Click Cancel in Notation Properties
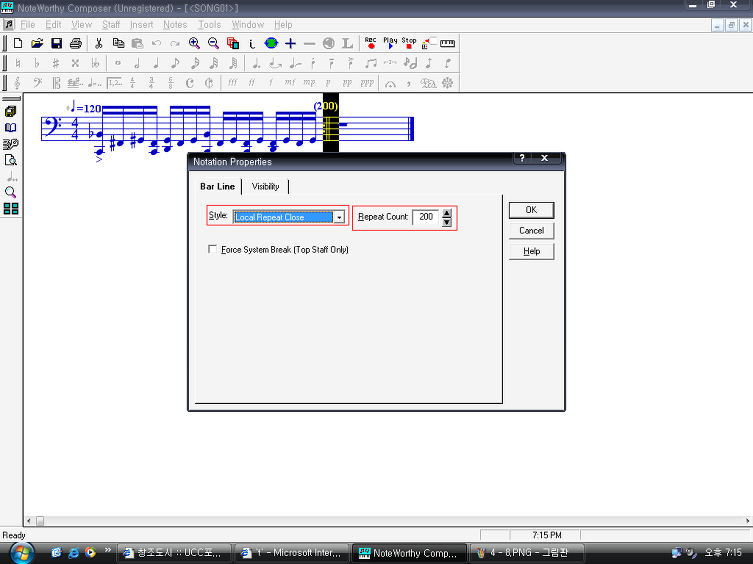This screenshot has width=753, height=564. pyautogui.click(x=531, y=231)
